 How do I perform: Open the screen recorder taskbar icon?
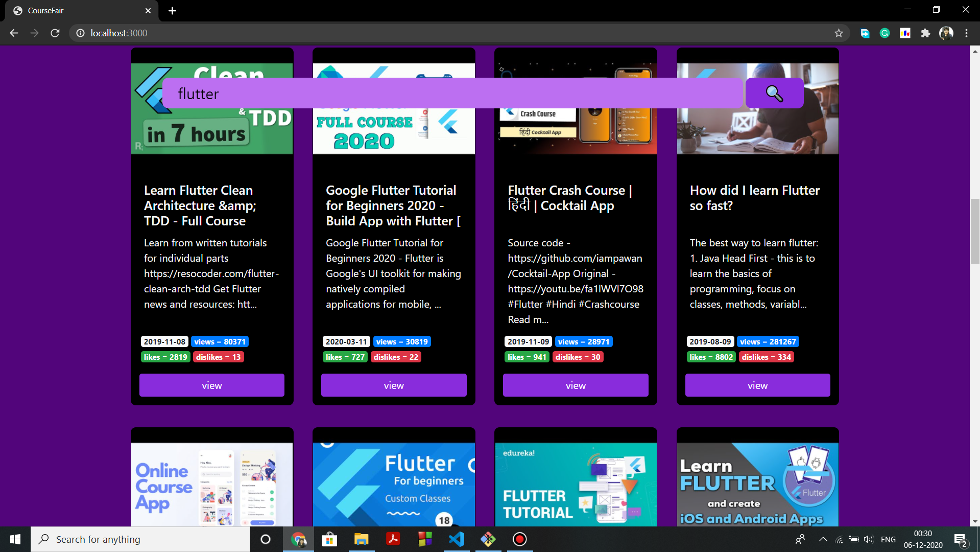(x=520, y=539)
